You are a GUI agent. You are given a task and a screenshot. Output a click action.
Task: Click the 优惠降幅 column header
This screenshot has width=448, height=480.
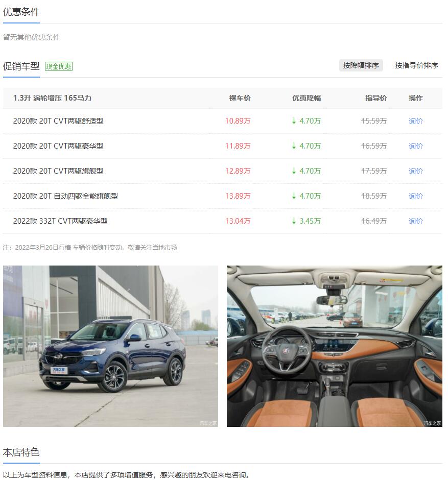click(306, 98)
